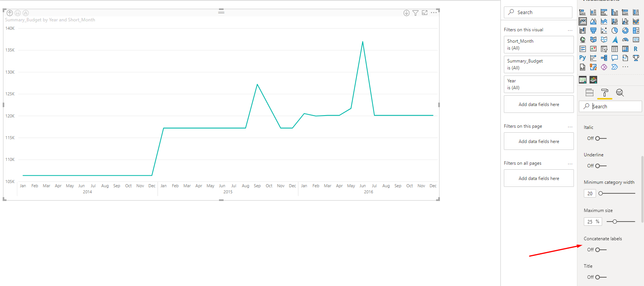Adjust the Maximum size slider
Image resolution: width=644 pixels, height=286 pixels.
click(x=615, y=222)
